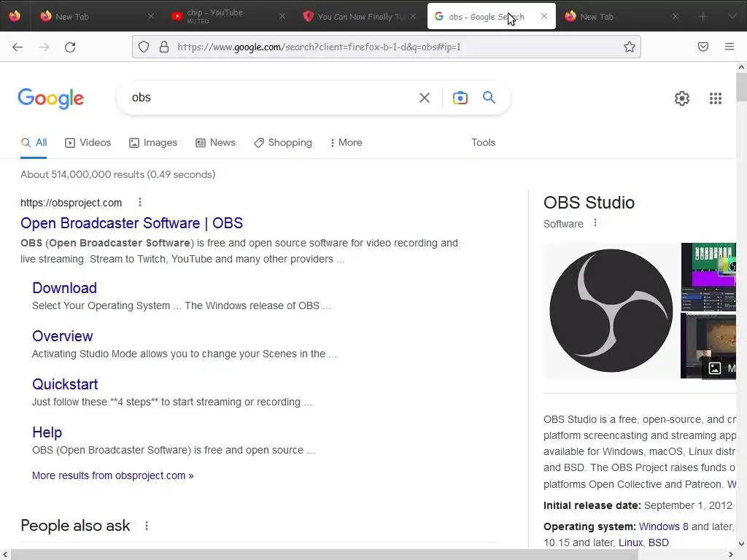Open the Overview sitelink
The image size is (747, 560).
pos(63,335)
